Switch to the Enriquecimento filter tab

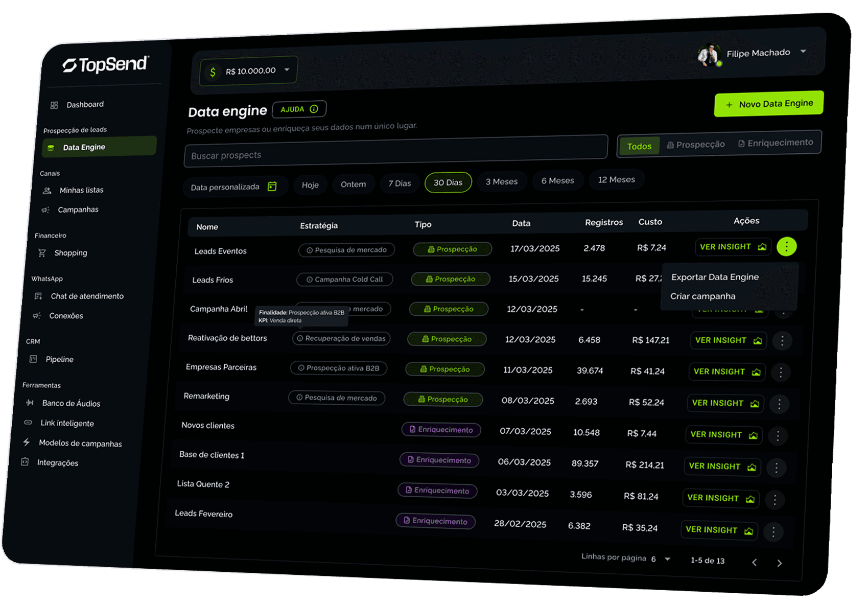coord(776,143)
